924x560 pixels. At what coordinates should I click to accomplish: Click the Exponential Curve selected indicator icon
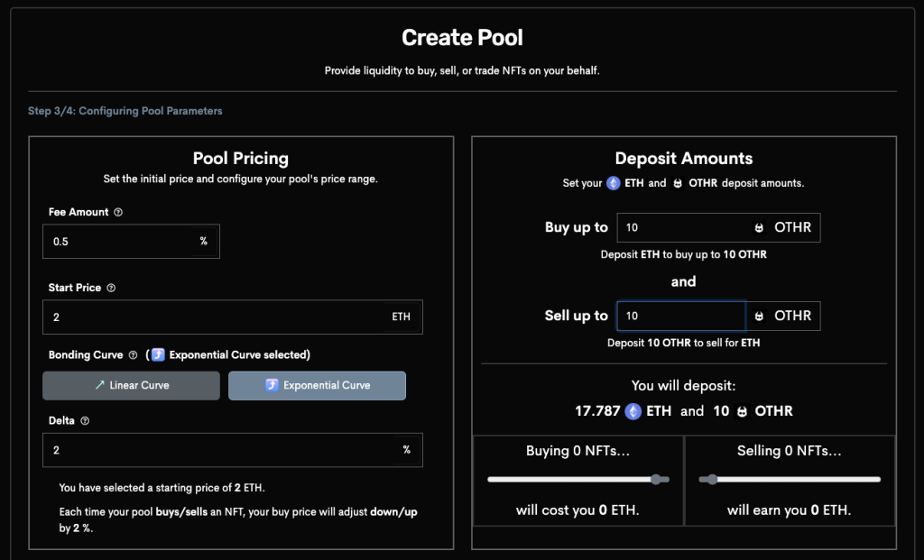[158, 355]
